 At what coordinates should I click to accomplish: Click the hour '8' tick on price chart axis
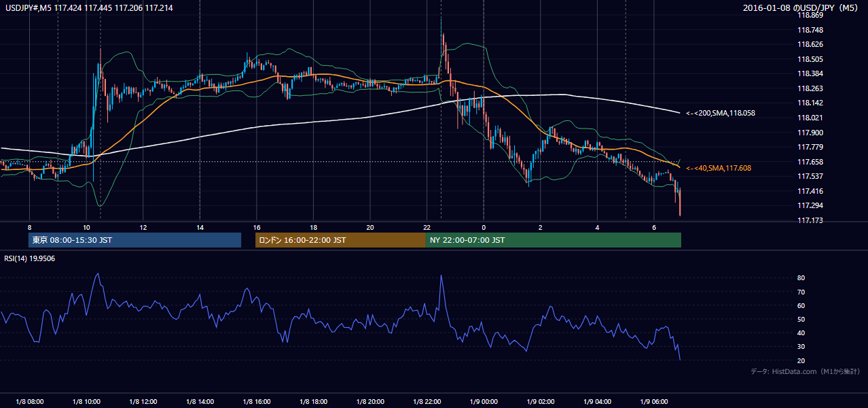coord(29,227)
